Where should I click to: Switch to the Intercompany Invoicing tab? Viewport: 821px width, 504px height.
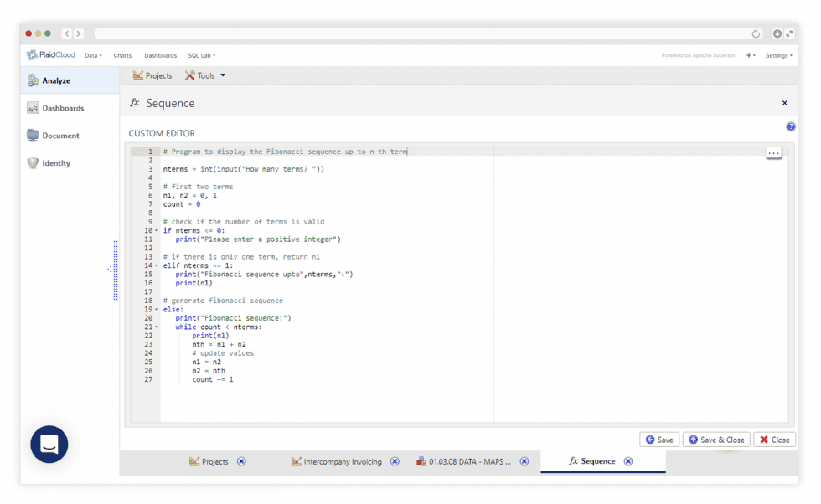337,461
